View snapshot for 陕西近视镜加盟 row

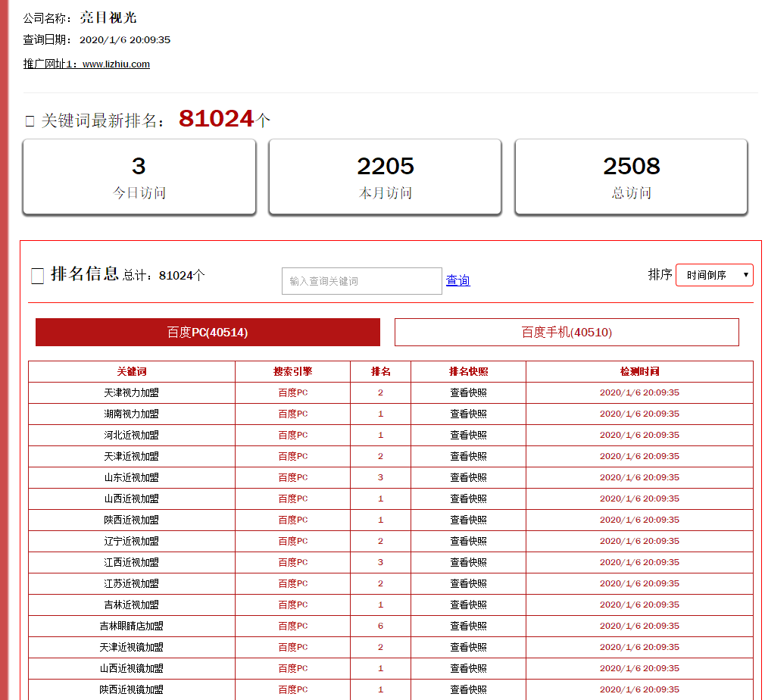469,689
